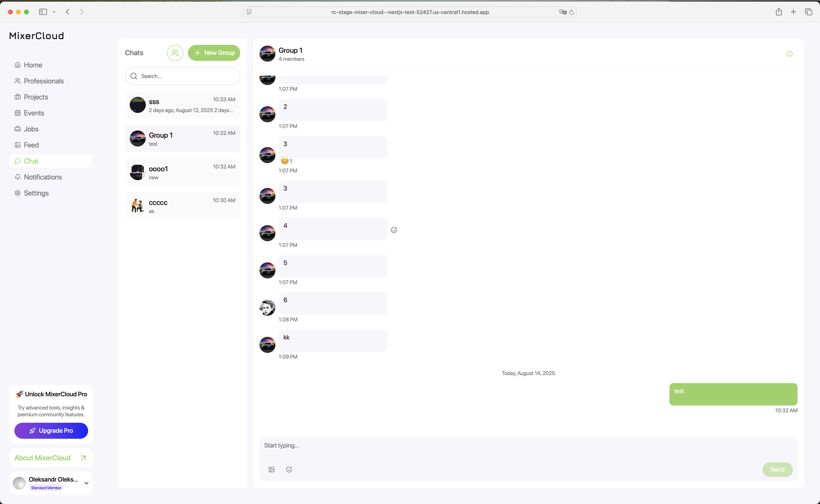The image size is (820, 504).
Task: Click the contacts icon beside New Group
Action: coord(175,53)
